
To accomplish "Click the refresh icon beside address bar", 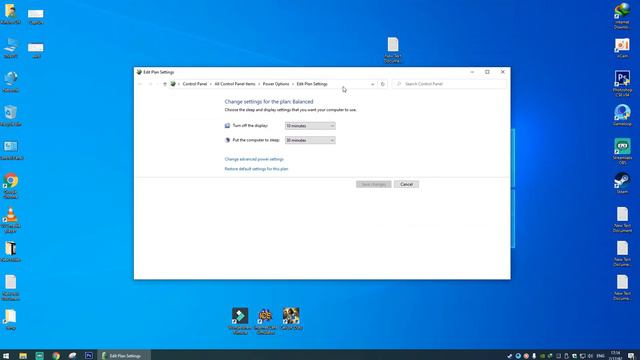I will coord(382,84).
